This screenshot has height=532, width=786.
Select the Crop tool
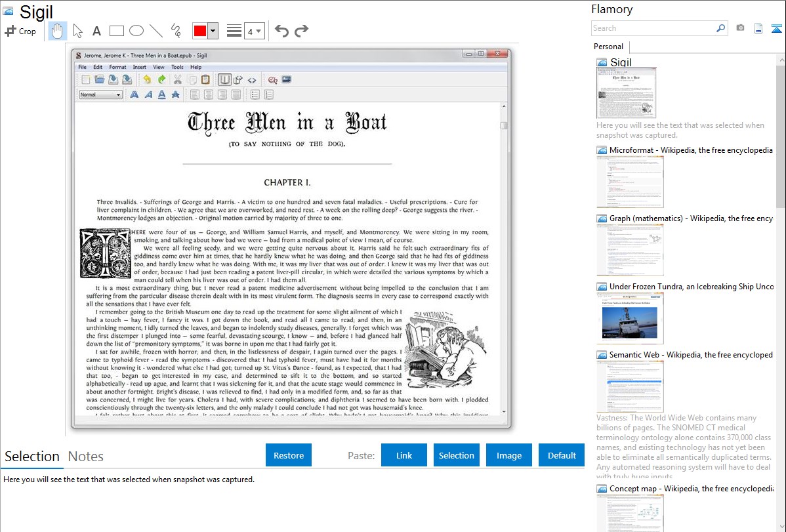20,31
